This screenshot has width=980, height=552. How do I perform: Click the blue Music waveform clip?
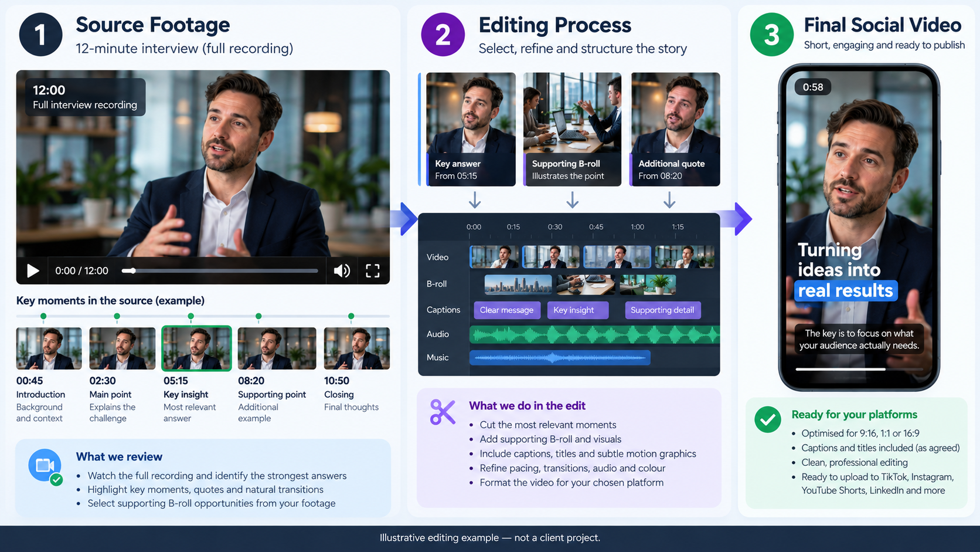(x=560, y=358)
